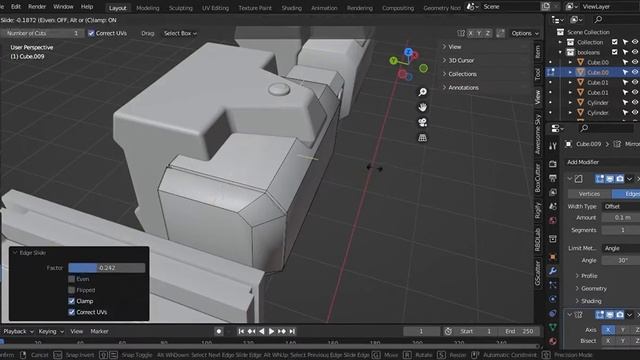
Task: Toggle auto keying record button
Action: tap(219, 331)
